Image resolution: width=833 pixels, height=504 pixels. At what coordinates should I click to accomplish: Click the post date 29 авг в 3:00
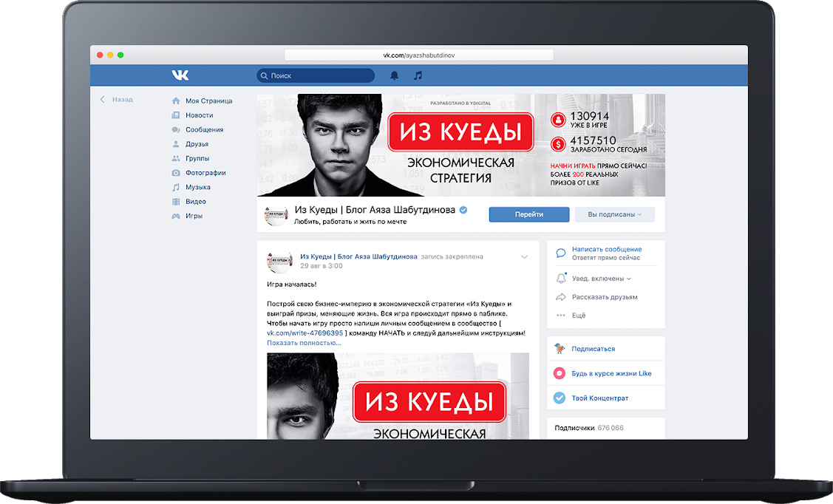[322, 266]
